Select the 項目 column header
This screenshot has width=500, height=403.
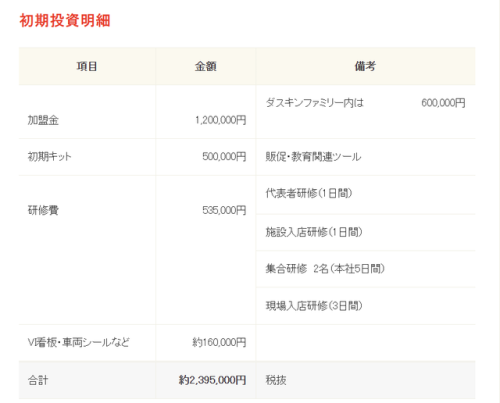pos(87,66)
